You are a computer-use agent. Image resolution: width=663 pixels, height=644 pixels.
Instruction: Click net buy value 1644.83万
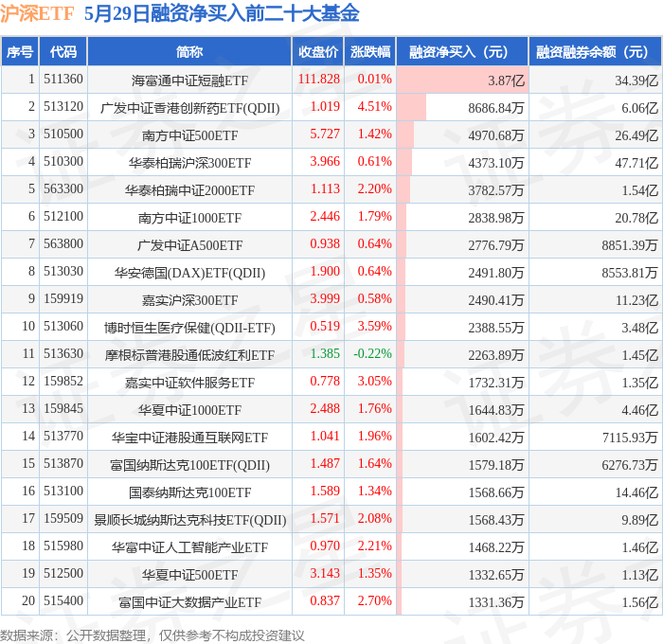click(496, 410)
